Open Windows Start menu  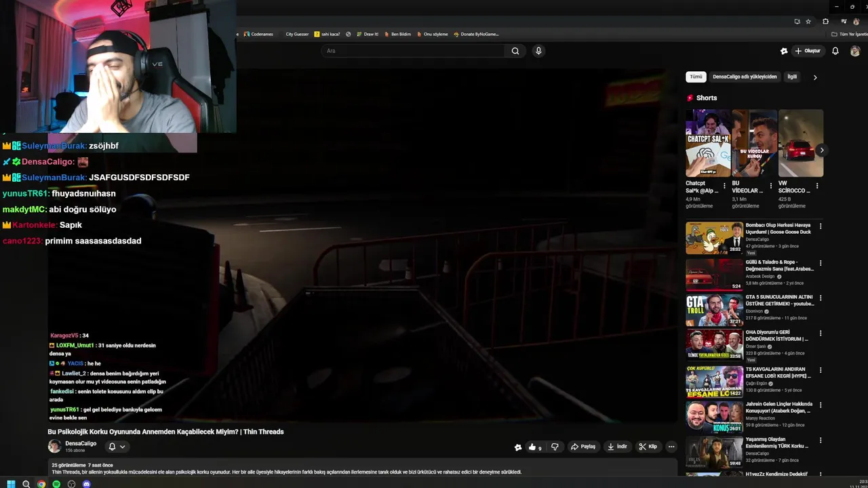(11, 484)
